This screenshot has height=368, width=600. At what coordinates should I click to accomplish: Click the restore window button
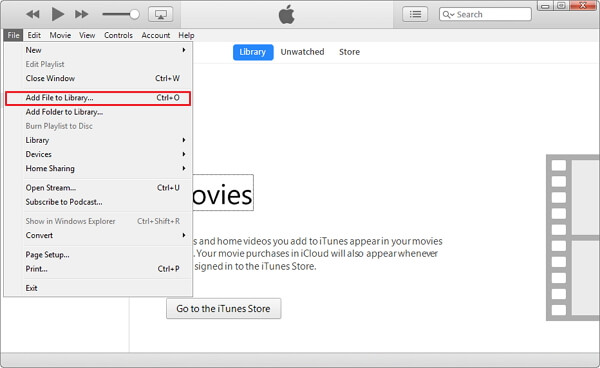click(561, 6)
